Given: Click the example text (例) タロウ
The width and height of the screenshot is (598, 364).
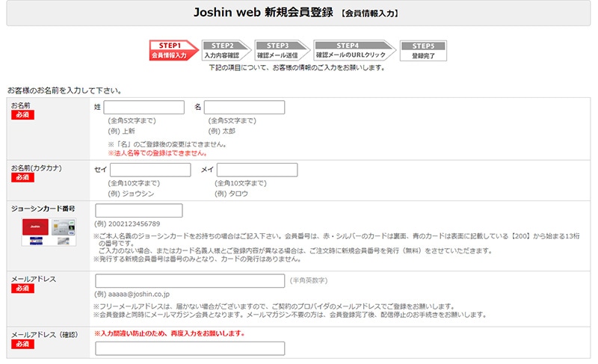Looking at the screenshot, I should (231, 194).
